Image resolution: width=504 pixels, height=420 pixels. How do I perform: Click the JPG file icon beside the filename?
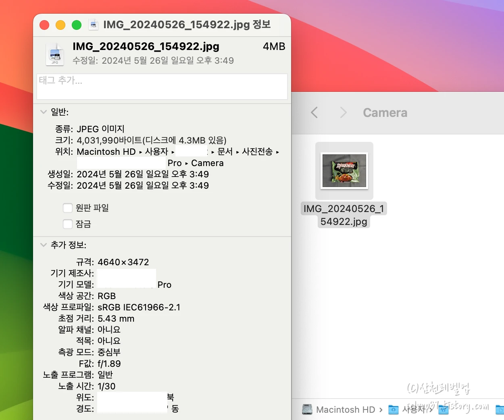click(55, 54)
